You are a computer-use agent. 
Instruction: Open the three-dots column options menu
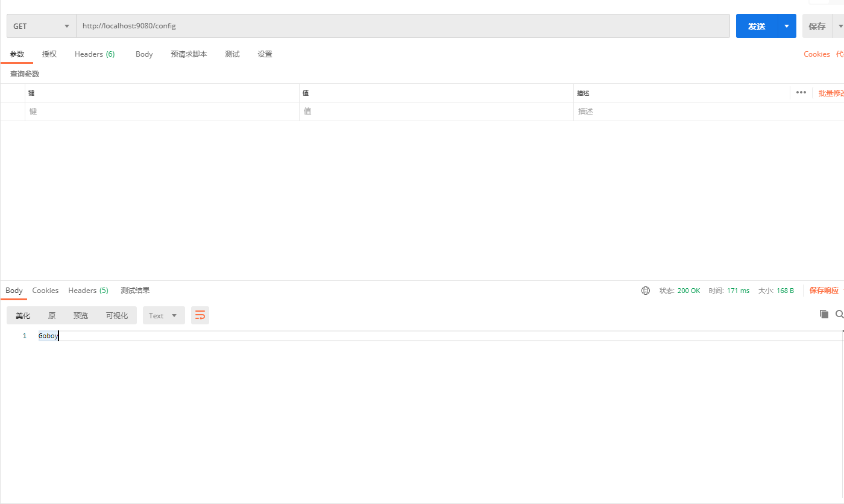click(x=801, y=92)
